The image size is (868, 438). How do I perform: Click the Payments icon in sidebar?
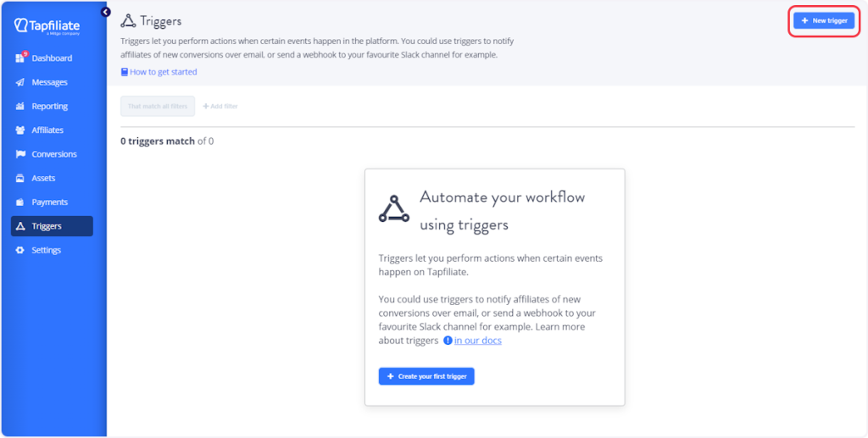20,202
